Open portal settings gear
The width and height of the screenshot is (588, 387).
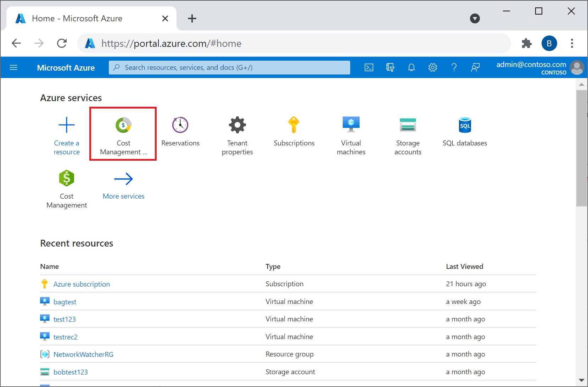click(432, 67)
